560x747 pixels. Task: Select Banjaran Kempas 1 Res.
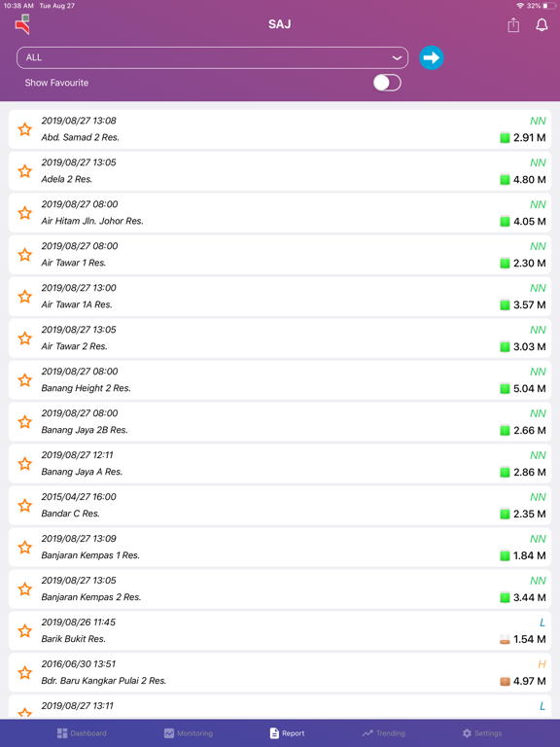[280, 548]
